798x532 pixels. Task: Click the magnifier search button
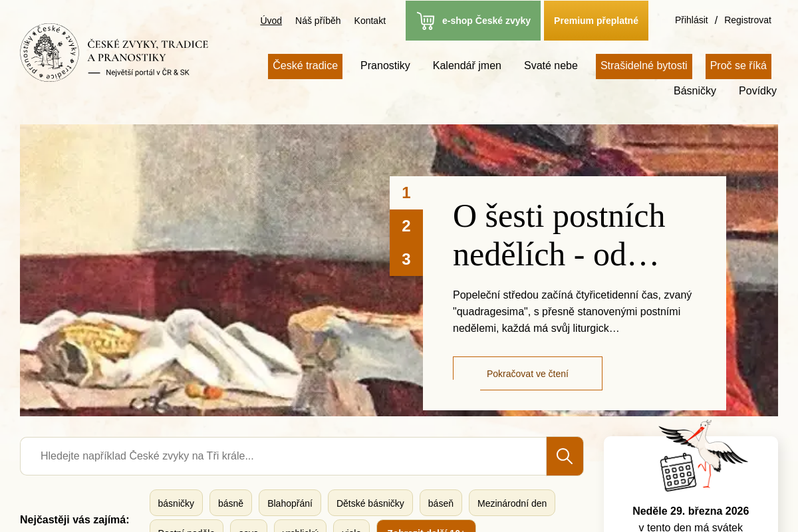(x=565, y=456)
